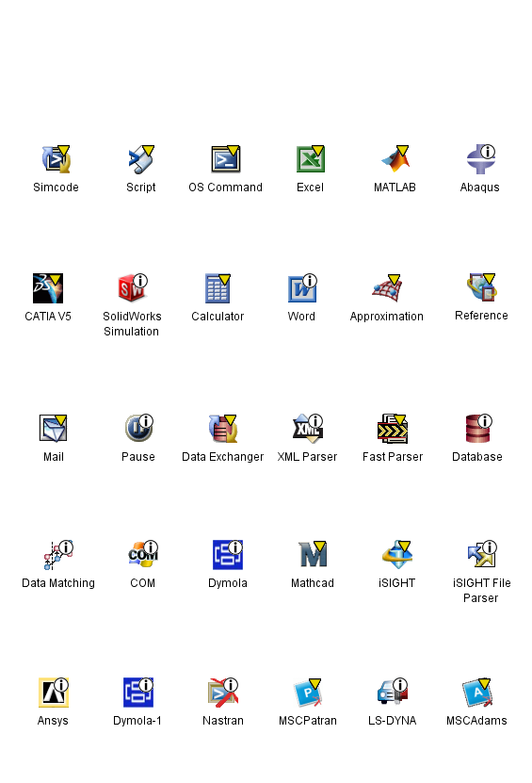
Task: Choose the Mail component icon
Action: click(54, 428)
